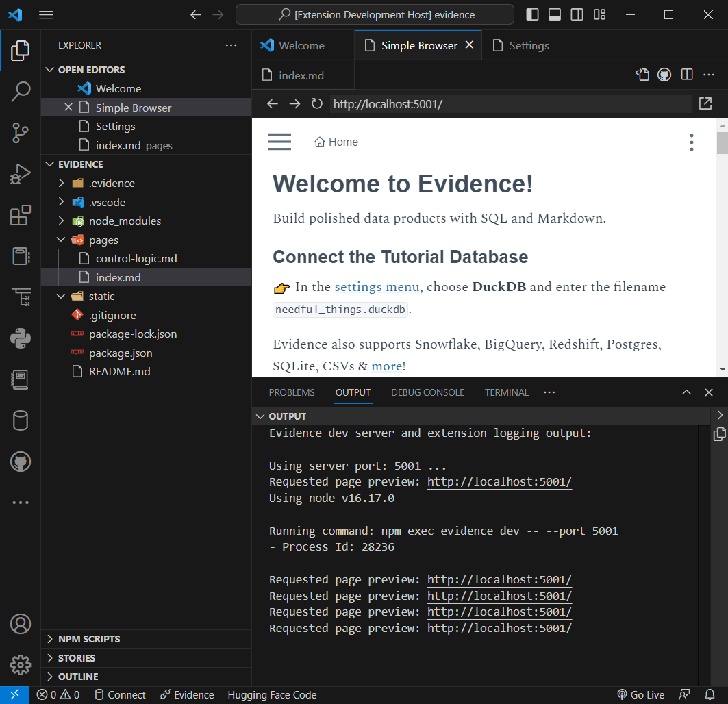The height and width of the screenshot is (704, 728).
Task: Follow the http://localhost:5001/ link in OUTPUT
Action: (499, 481)
